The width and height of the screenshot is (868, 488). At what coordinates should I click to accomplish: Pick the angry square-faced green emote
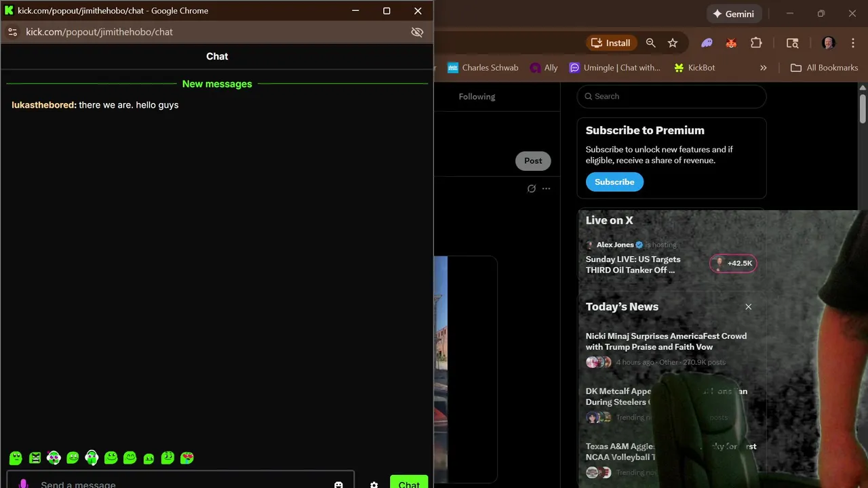35,458
